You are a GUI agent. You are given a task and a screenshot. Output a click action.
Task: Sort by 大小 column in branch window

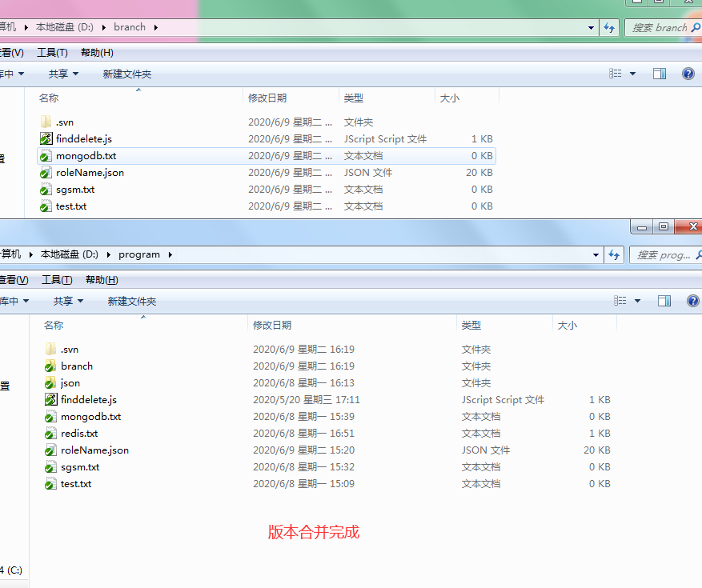pyautogui.click(x=449, y=98)
